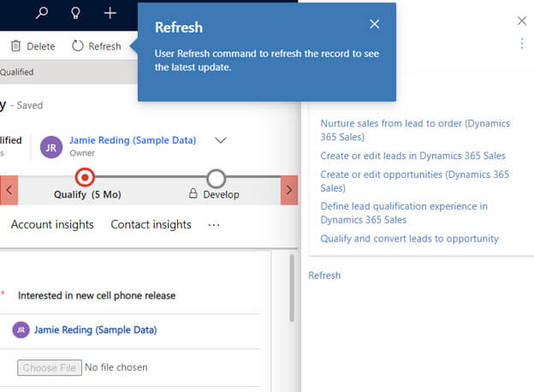Click the lightbulb assistant icon
534x392 pixels.
[x=75, y=14]
